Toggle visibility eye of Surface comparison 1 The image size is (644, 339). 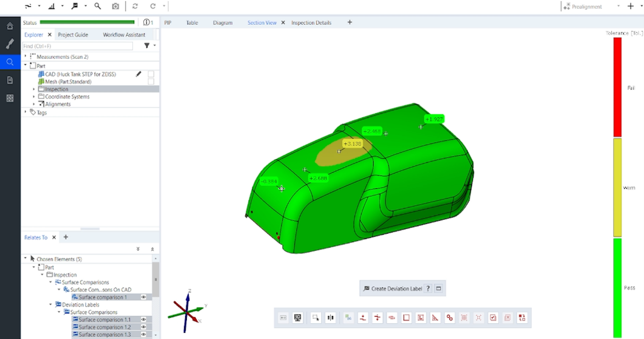144,297
